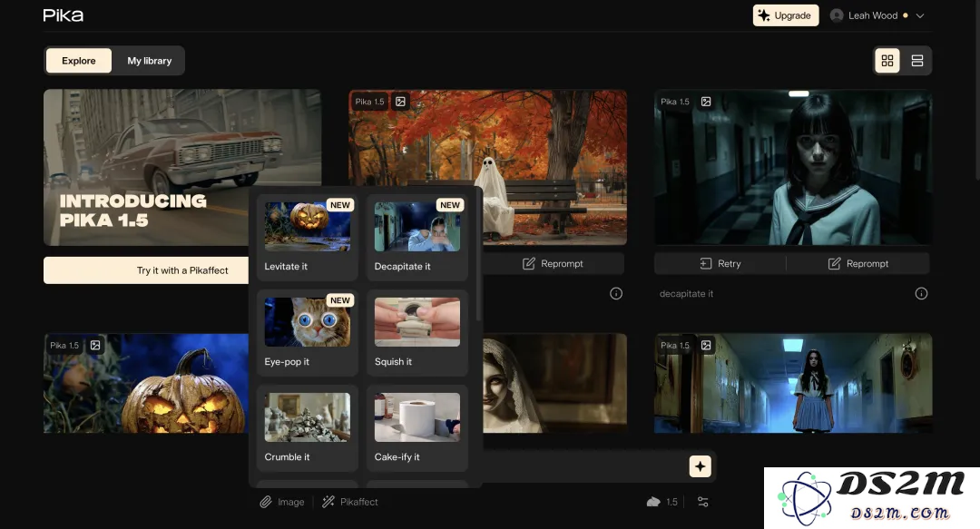Image resolution: width=980 pixels, height=529 pixels.
Task: Open info icon beside decapitate it
Action: [921, 293]
